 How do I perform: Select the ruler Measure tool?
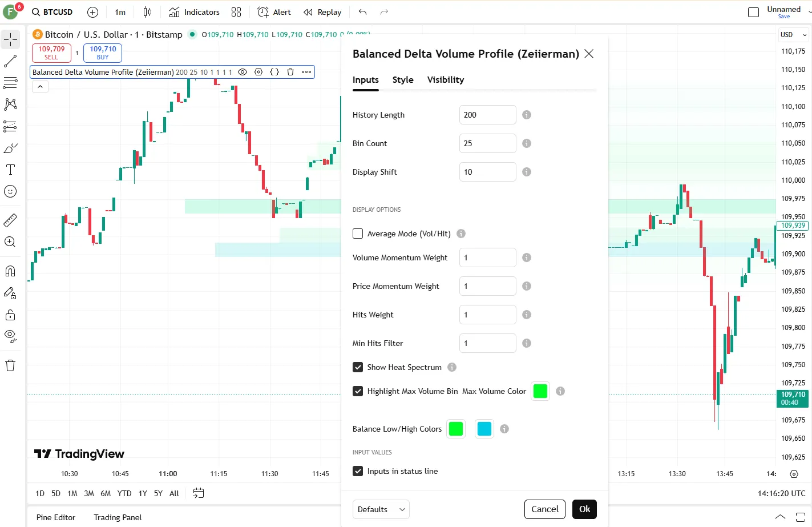pyautogui.click(x=10, y=220)
